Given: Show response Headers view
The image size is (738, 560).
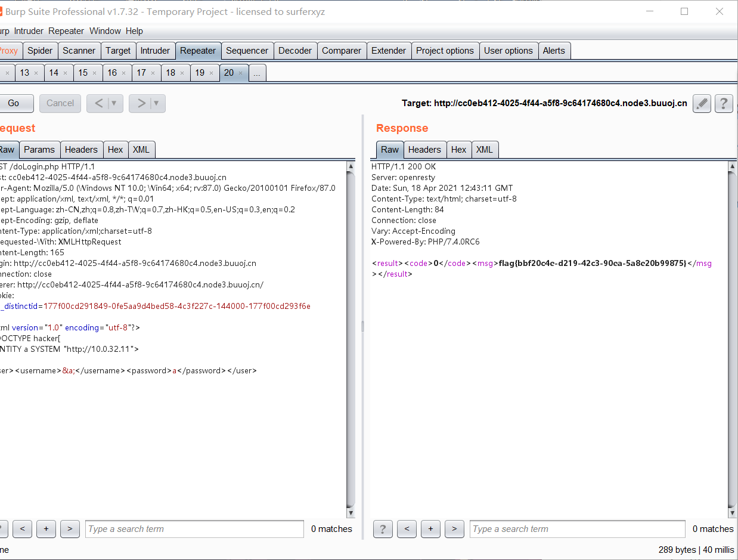Looking at the screenshot, I should point(424,150).
